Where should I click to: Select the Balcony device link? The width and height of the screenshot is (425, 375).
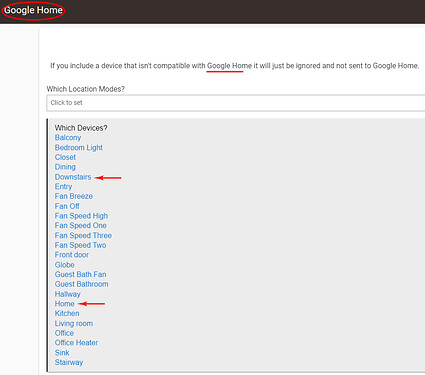tap(68, 138)
